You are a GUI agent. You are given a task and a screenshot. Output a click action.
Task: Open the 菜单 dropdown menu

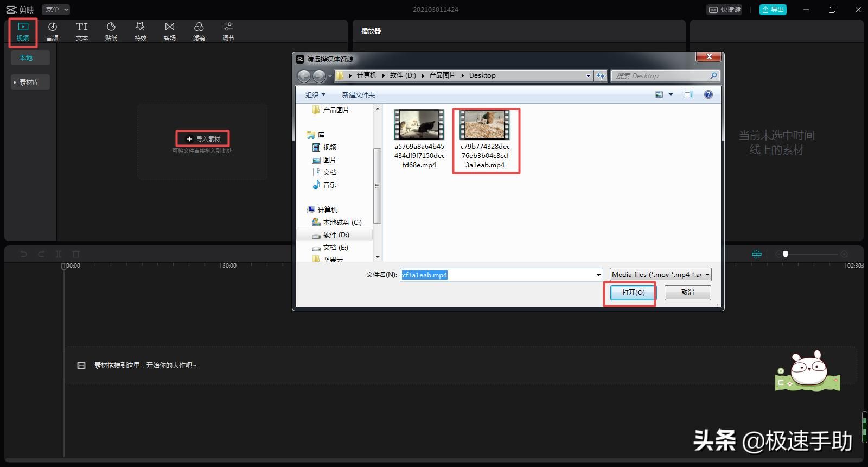click(x=56, y=10)
